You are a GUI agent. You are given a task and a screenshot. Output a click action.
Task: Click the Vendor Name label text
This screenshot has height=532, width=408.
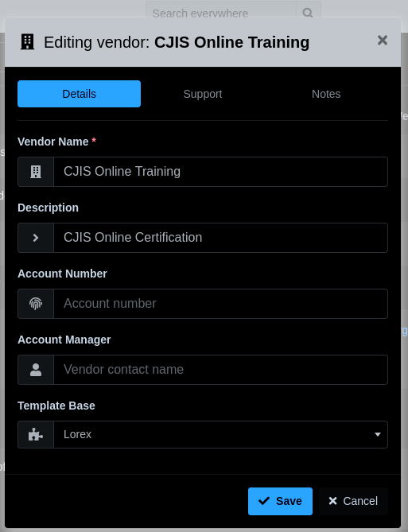point(53,142)
